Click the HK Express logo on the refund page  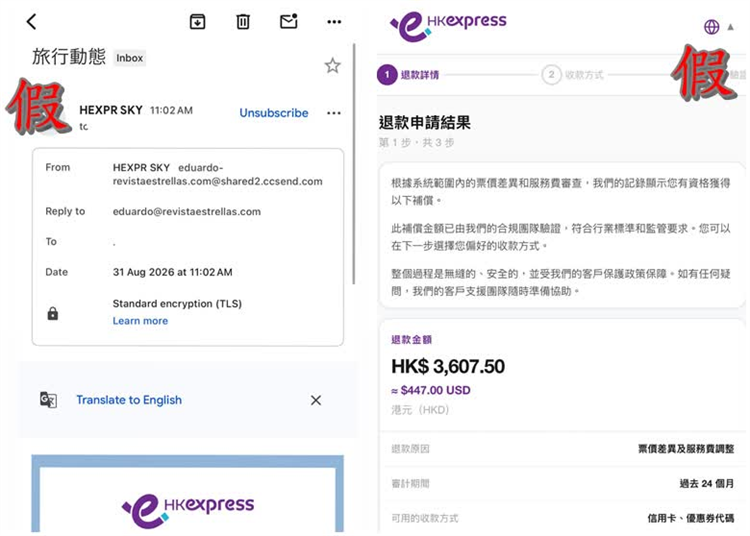[x=448, y=26]
